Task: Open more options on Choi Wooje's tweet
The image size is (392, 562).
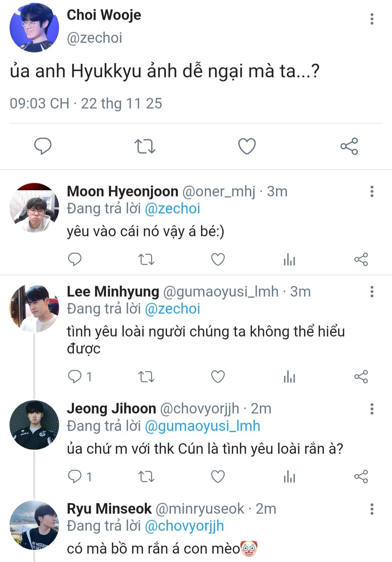Action: tap(372, 19)
